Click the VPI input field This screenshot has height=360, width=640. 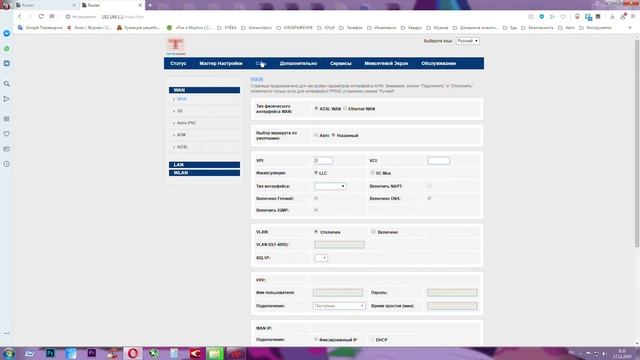(x=323, y=160)
